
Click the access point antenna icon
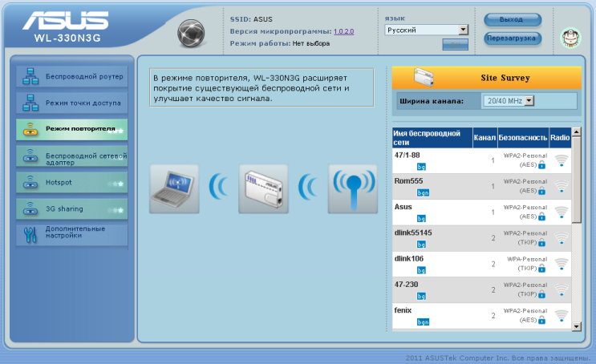coord(353,189)
